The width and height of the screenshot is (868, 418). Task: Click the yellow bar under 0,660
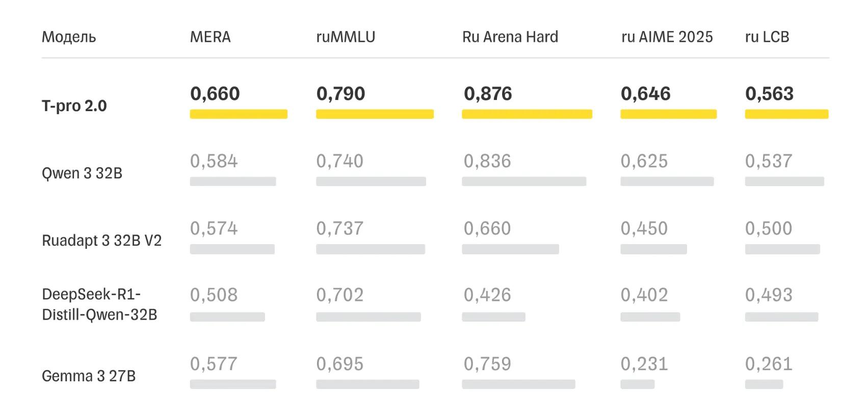click(x=239, y=114)
